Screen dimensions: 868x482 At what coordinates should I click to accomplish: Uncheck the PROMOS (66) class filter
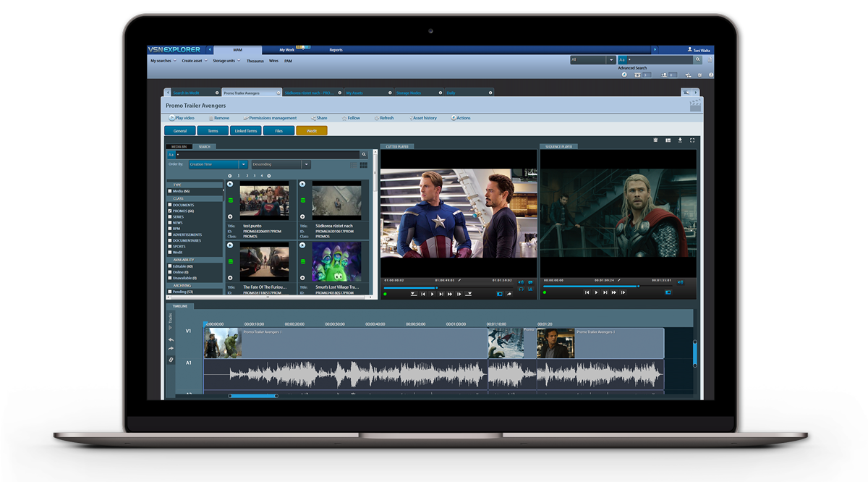point(170,211)
